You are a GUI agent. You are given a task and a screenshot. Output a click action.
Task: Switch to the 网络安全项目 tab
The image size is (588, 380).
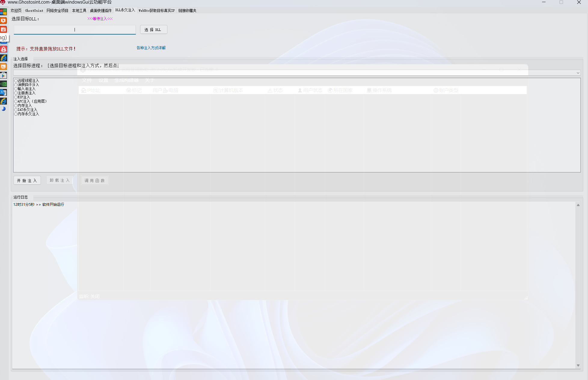57,11
